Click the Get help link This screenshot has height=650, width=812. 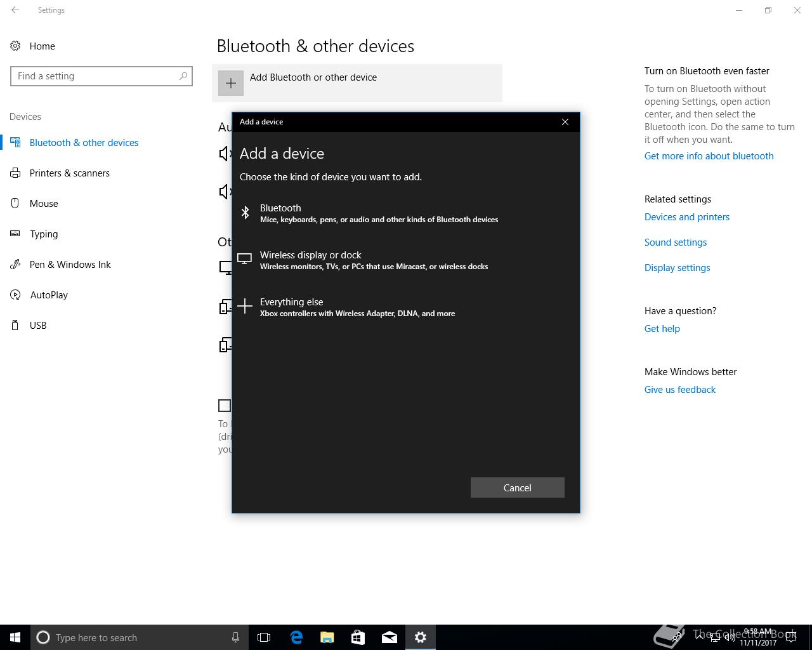pyautogui.click(x=662, y=329)
